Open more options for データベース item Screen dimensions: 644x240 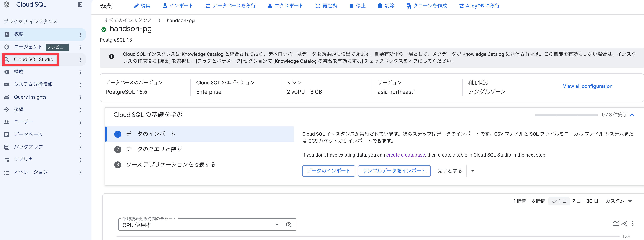[80, 135]
